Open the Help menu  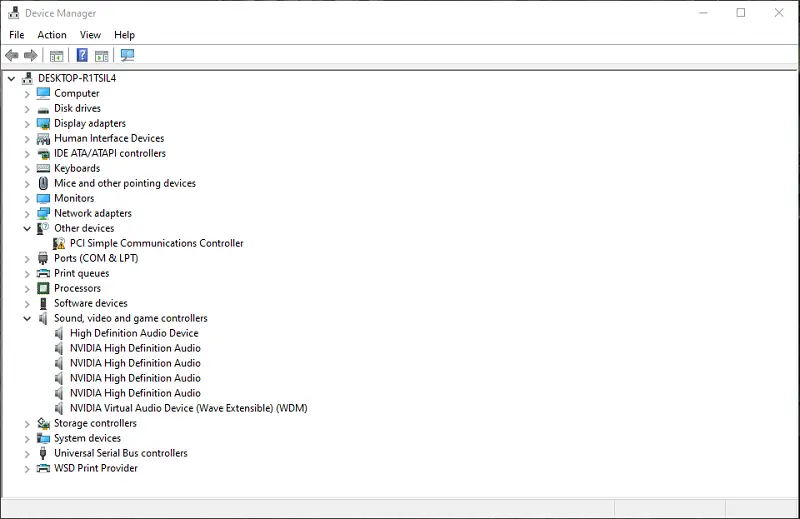coord(124,35)
